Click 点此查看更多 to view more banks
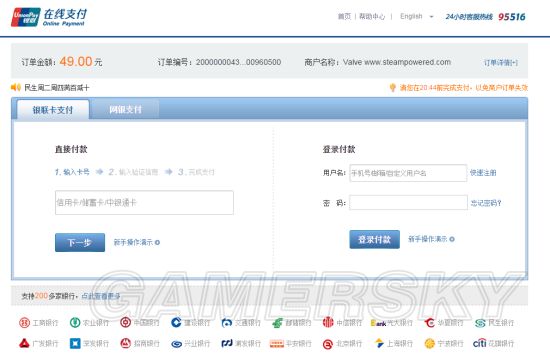 pyautogui.click(x=101, y=296)
